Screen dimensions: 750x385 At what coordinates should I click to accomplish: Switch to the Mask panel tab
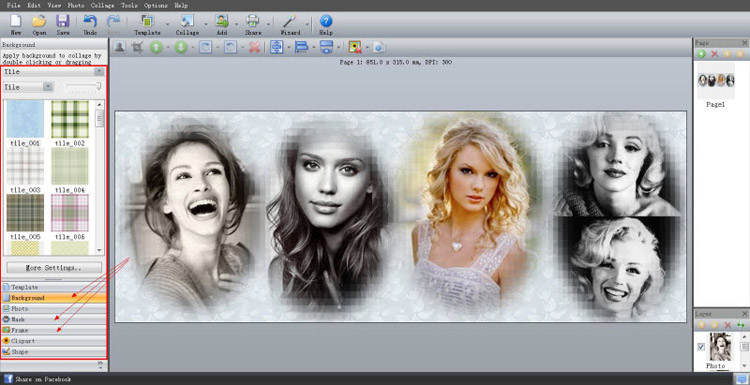(54, 319)
